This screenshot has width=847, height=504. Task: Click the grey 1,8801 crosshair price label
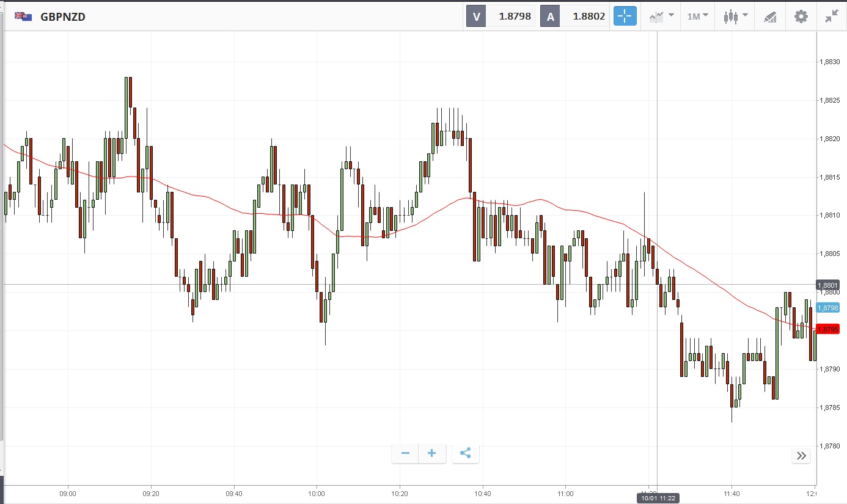827,285
